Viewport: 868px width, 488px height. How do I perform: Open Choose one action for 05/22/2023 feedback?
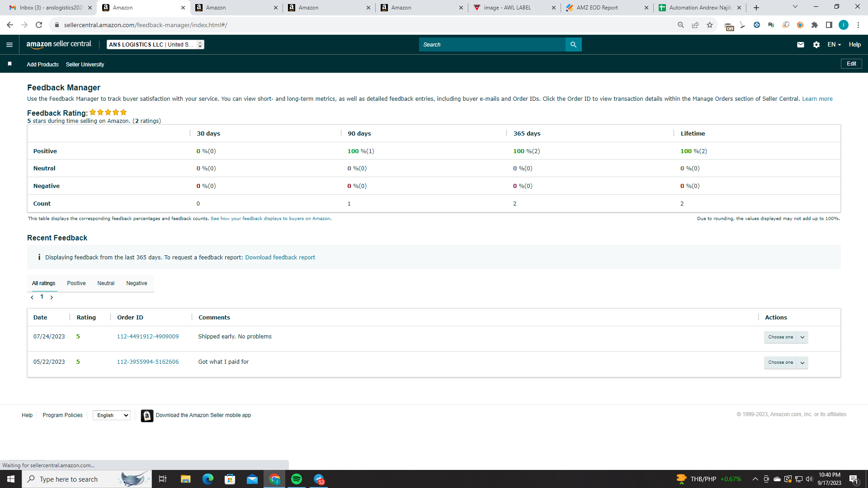[x=786, y=362]
